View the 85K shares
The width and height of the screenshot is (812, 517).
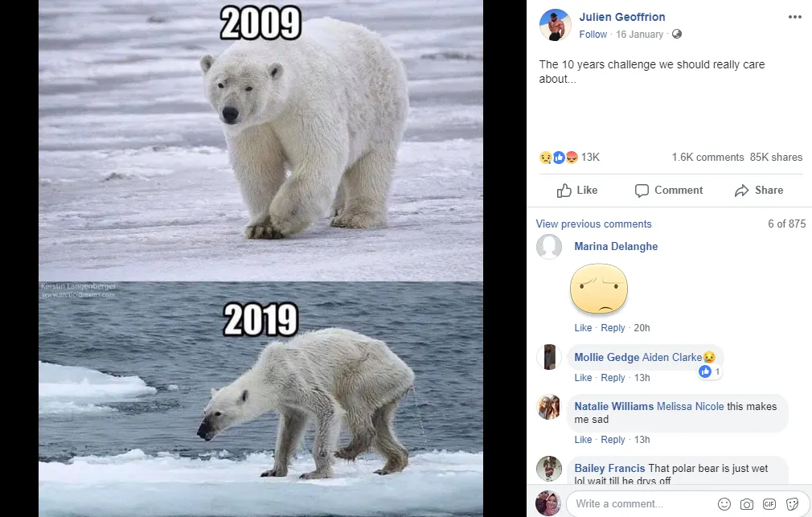coord(775,157)
